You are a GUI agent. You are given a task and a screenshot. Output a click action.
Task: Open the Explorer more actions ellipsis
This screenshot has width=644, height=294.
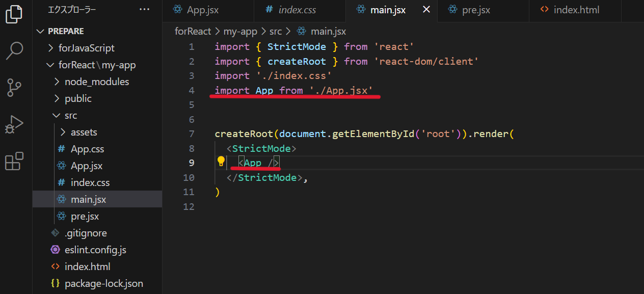[144, 10]
